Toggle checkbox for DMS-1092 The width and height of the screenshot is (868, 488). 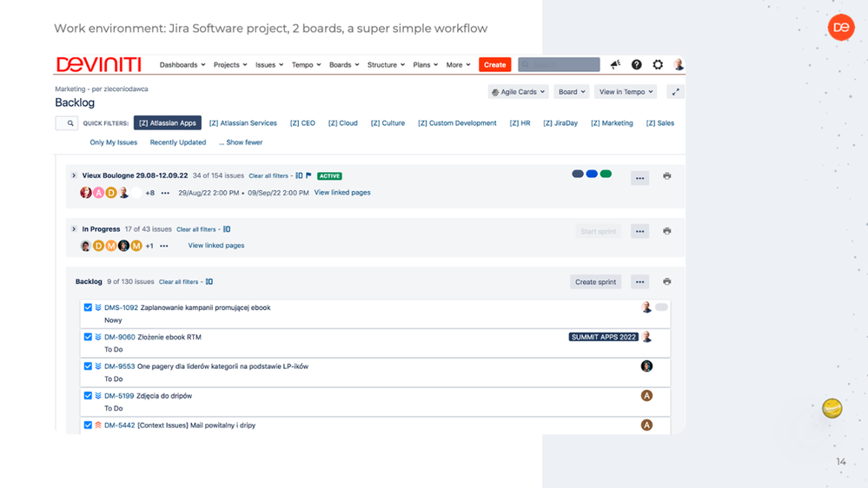pos(88,307)
